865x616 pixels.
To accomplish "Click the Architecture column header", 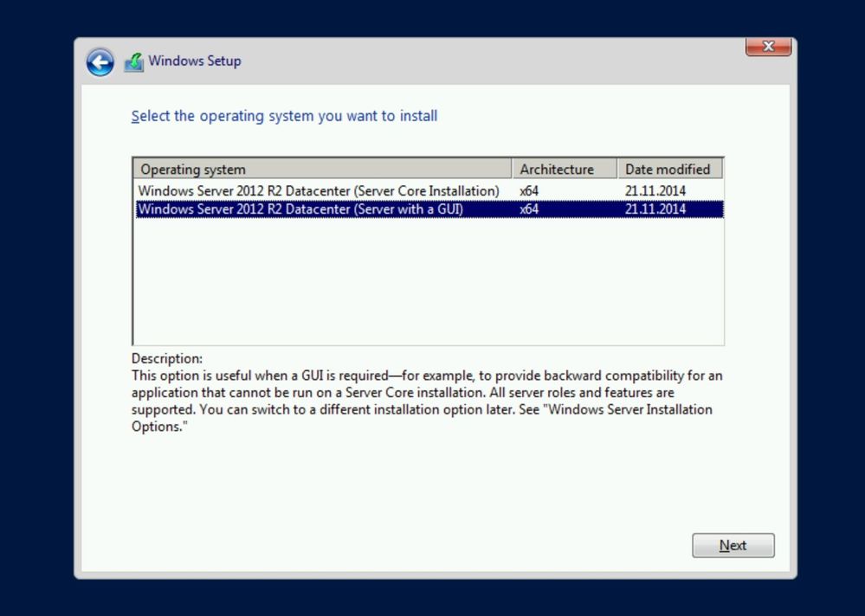I will (x=565, y=170).
